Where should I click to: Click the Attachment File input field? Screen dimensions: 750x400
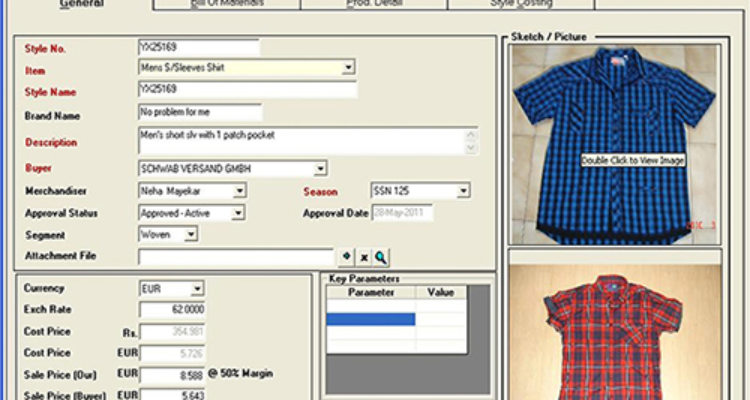[236, 257]
